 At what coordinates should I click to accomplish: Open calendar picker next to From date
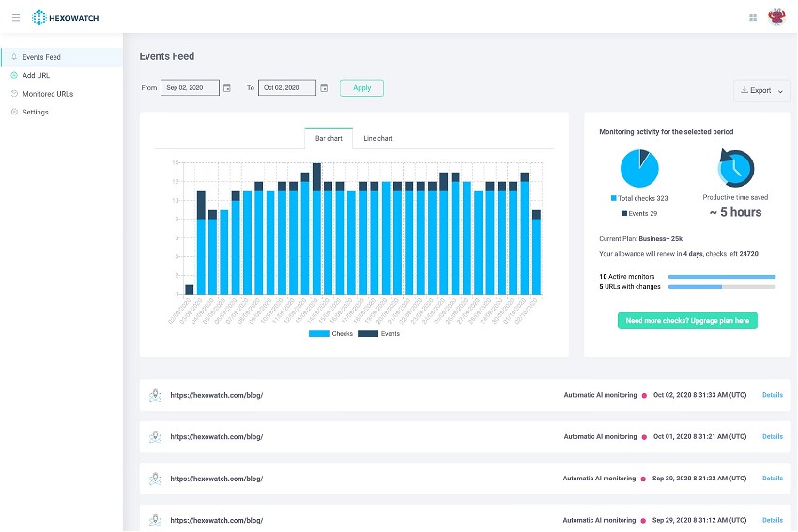pyautogui.click(x=227, y=88)
